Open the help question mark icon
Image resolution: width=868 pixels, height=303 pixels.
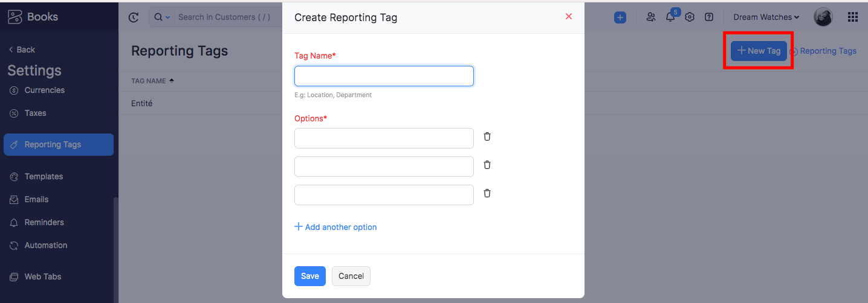point(709,17)
